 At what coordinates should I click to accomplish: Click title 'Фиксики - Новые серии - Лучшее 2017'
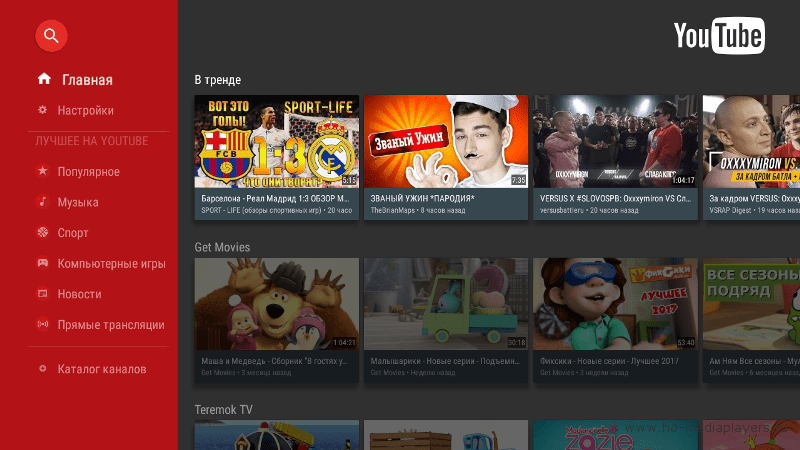click(609, 361)
